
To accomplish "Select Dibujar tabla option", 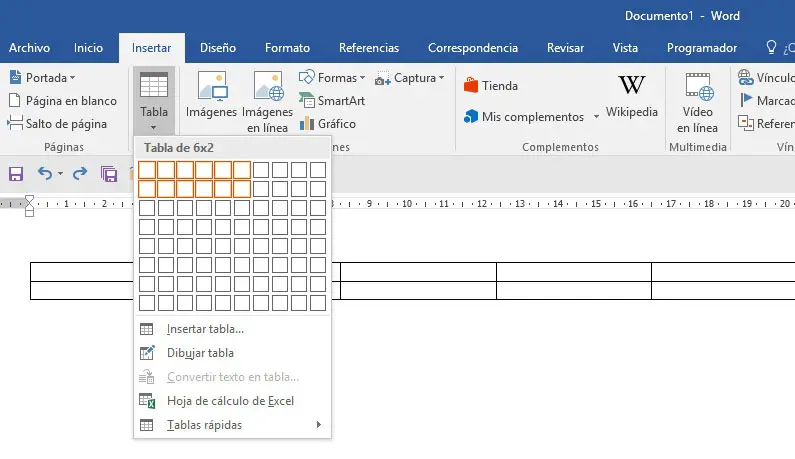I will tap(200, 353).
